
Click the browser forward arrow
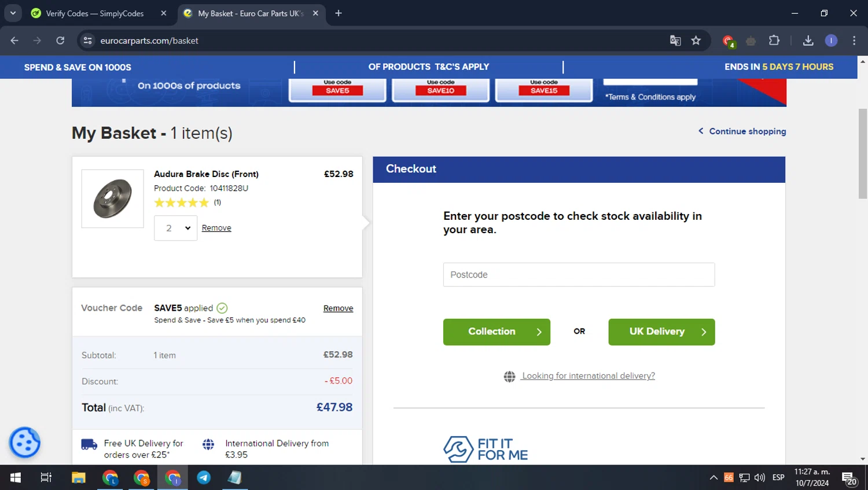[37, 40]
